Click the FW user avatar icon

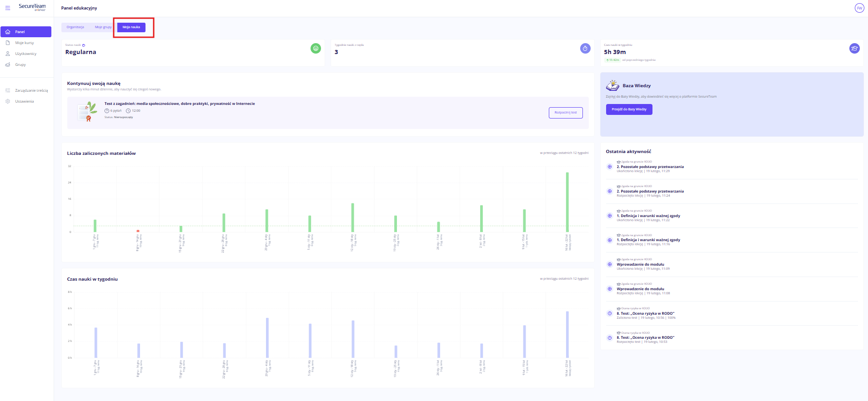859,8
